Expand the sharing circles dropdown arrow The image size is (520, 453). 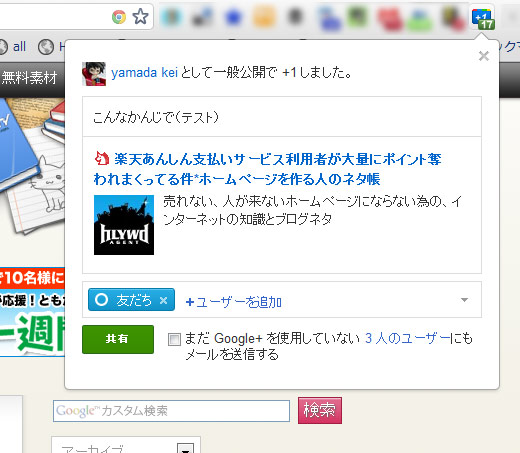coord(464,300)
